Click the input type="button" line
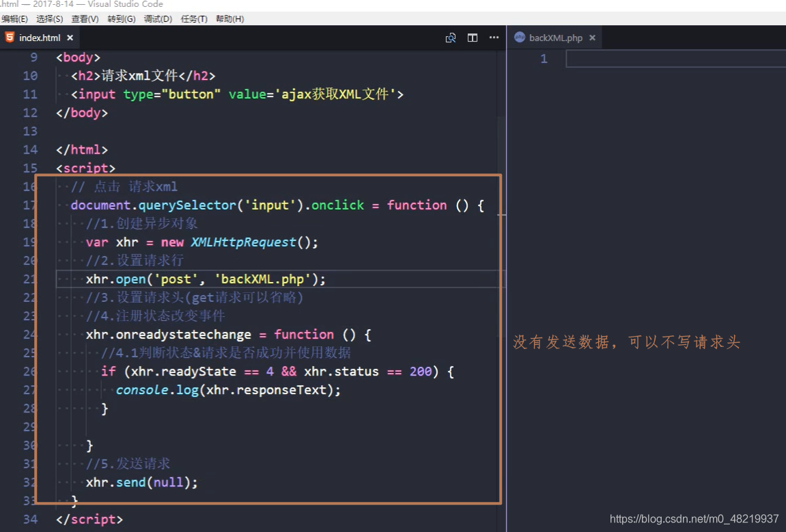Image resolution: width=786 pixels, height=532 pixels. pos(237,94)
